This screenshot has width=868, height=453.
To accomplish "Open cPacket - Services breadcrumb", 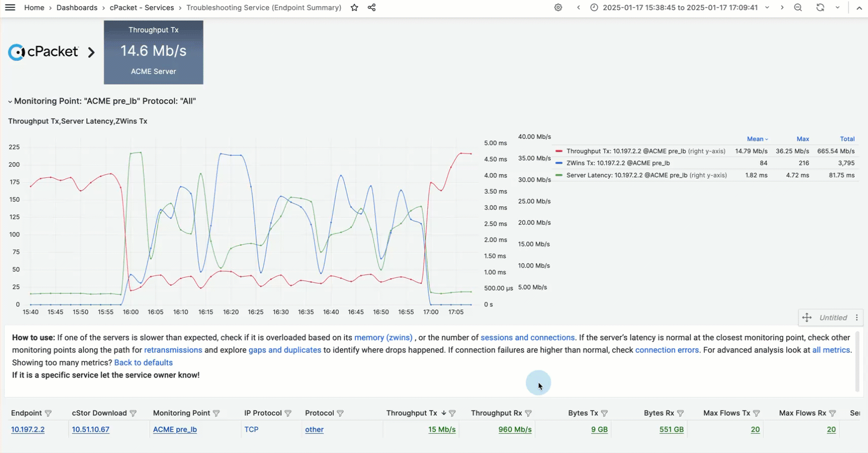I will (x=142, y=8).
